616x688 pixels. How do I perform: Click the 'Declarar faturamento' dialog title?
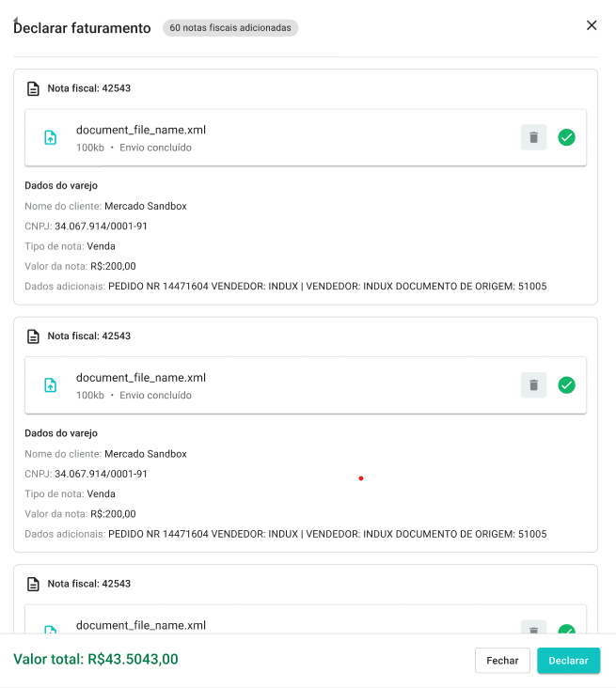click(x=83, y=28)
